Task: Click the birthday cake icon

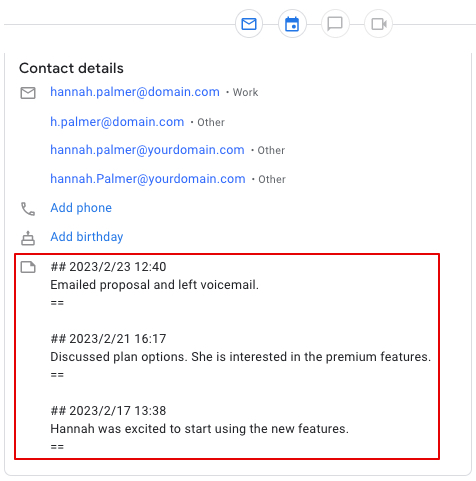Action: (x=28, y=238)
